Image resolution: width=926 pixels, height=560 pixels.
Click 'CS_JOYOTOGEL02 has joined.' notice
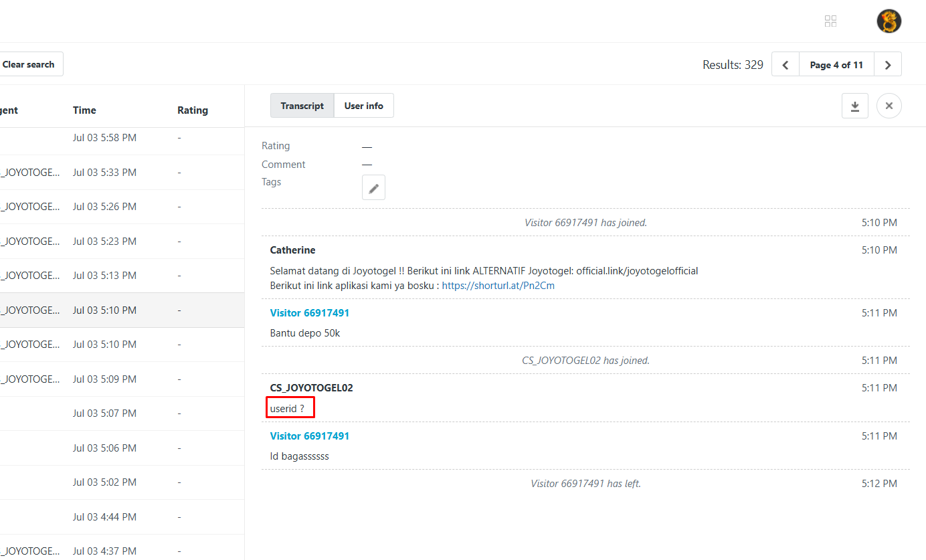[585, 361]
